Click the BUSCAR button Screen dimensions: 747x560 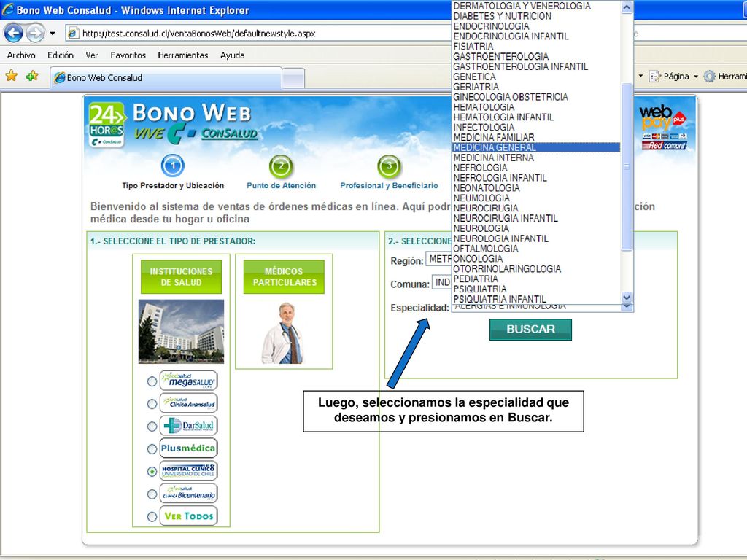pos(530,329)
